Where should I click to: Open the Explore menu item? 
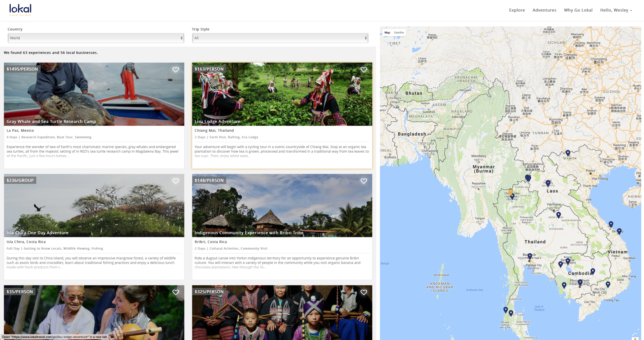517,10
